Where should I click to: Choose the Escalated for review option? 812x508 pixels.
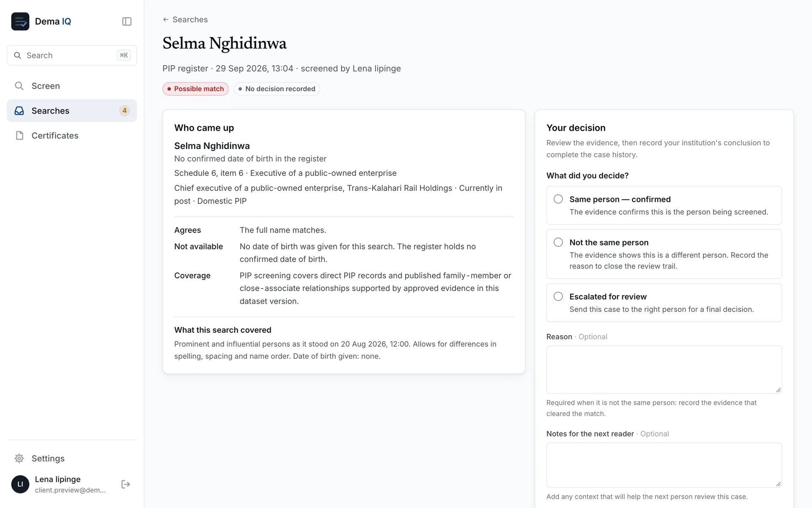pos(664,303)
